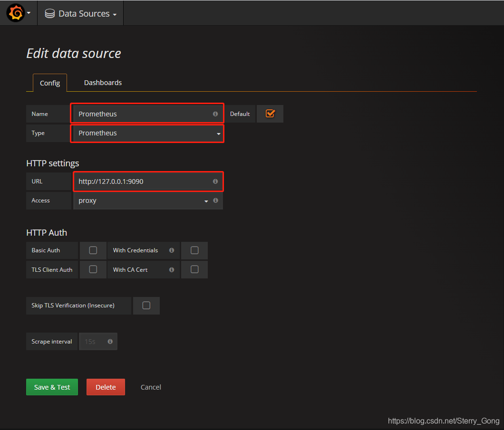Click the Scrape interval label
The image size is (504, 430).
coord(52,342)
